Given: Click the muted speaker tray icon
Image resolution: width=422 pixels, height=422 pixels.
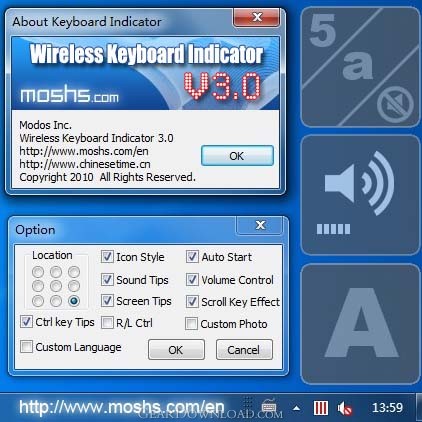Looking at the screenshot, I should coord(345,408).
